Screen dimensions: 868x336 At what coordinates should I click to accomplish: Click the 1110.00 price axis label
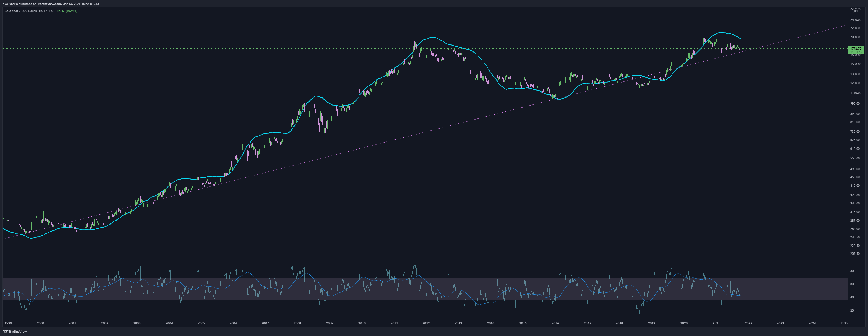tap(856, 93)
